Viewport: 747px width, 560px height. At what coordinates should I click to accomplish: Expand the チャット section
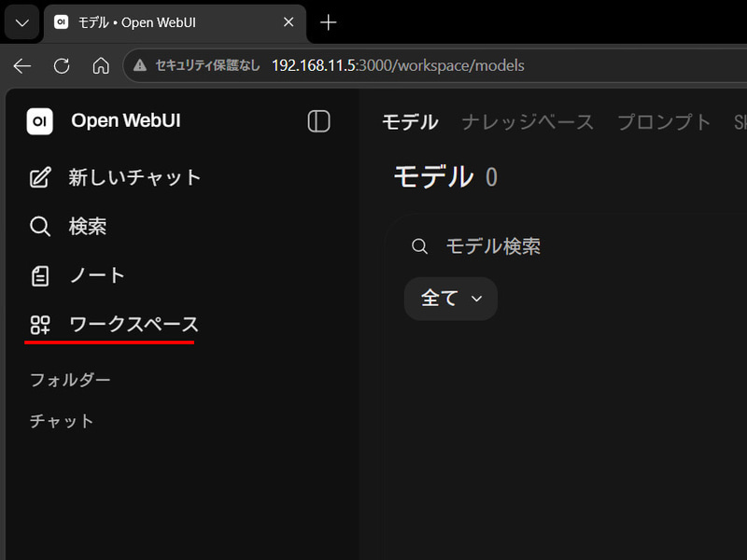click(62, 421)
